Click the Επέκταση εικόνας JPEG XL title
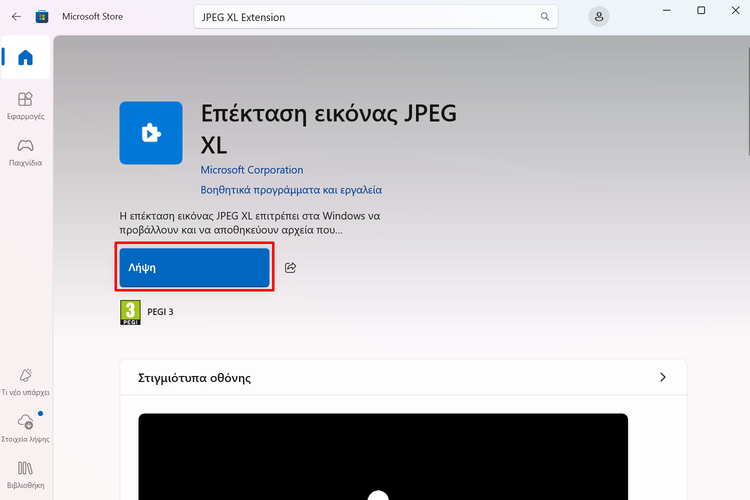 pos(329,129)
